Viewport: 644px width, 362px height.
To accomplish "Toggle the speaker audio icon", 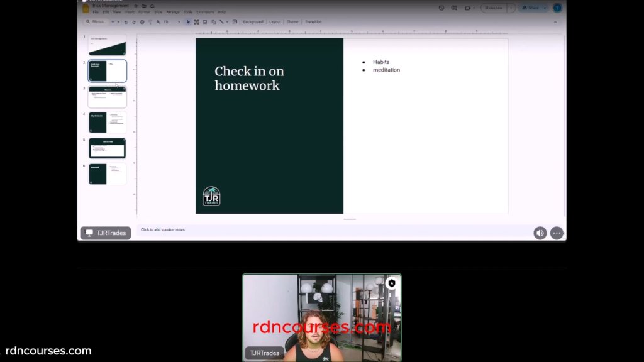I will coord(540,233).
